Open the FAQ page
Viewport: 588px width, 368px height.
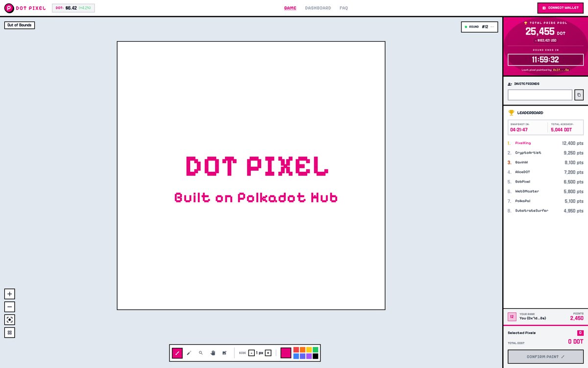click(x=343, y=8)
